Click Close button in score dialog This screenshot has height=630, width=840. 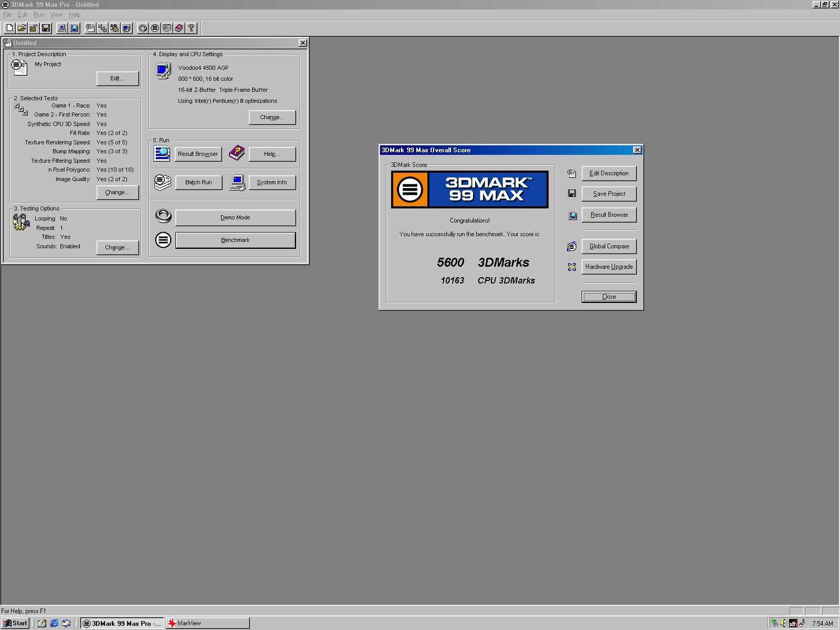(609, 297)
